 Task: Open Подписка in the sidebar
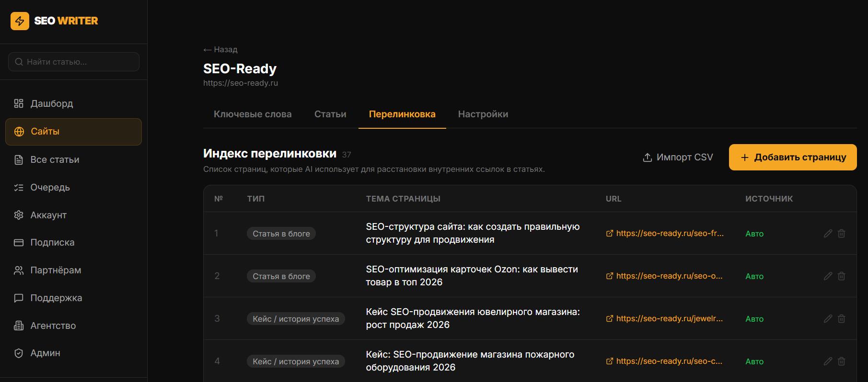[x=73, y=243]
